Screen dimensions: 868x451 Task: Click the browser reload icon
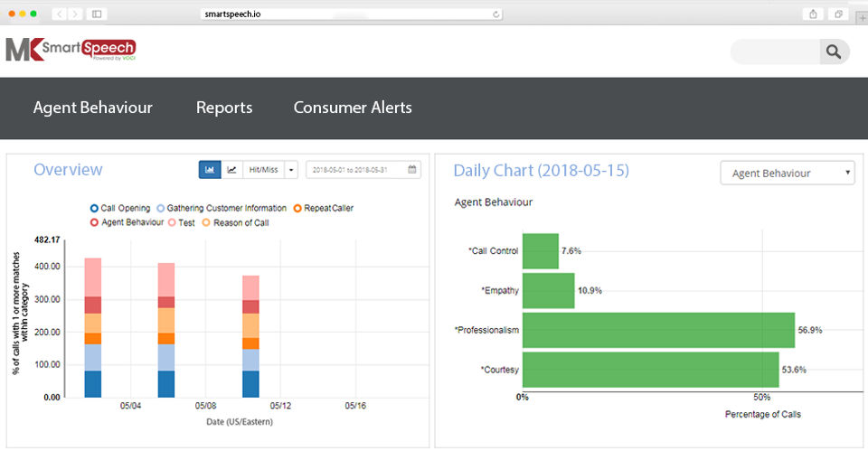[496, 14]
